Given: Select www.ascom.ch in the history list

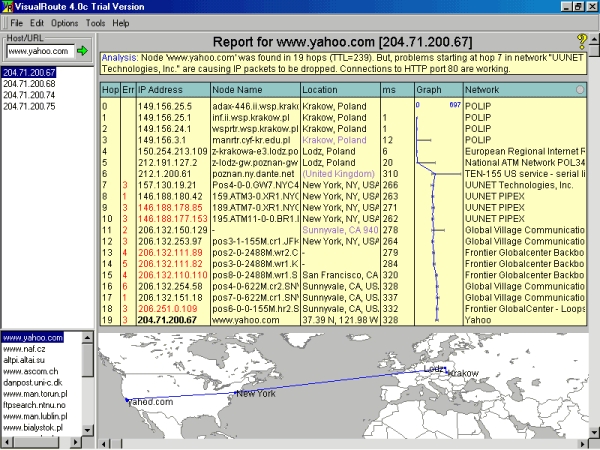Looking at the screenshot, I should tap(31, 372).
